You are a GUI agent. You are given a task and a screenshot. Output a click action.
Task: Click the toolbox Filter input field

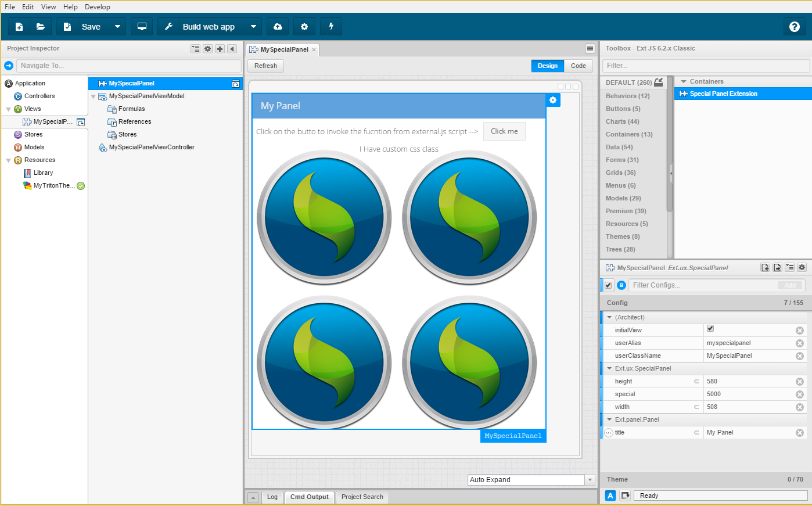coord(706,66)
